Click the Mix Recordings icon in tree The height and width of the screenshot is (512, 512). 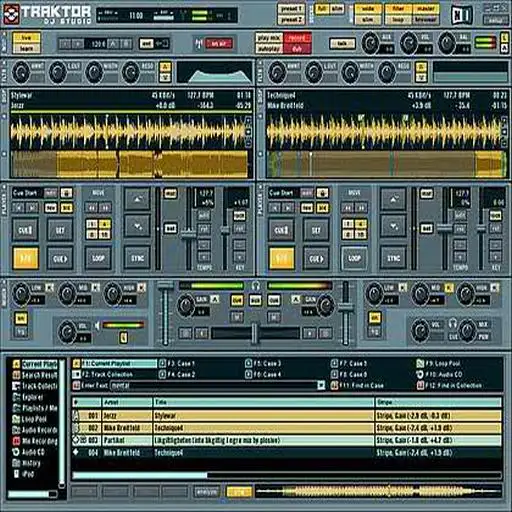[x=16, y=441]
